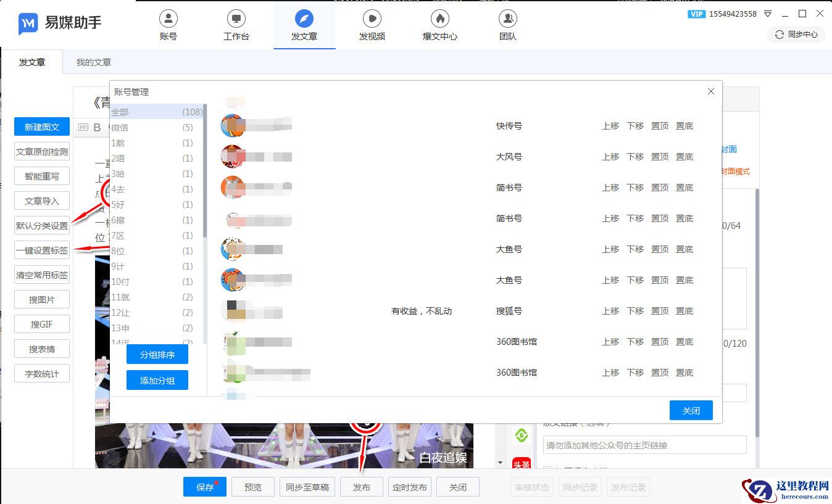Select the 11就 (2) group
The width and height of the screenshot is (832, 504).
point(156,297)
